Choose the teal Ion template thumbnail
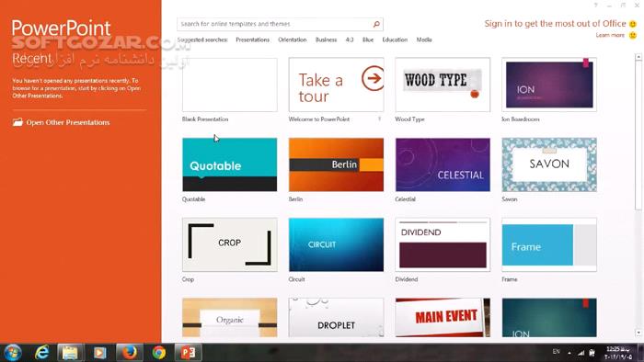The image size is (644, 362). coord(549,318)
